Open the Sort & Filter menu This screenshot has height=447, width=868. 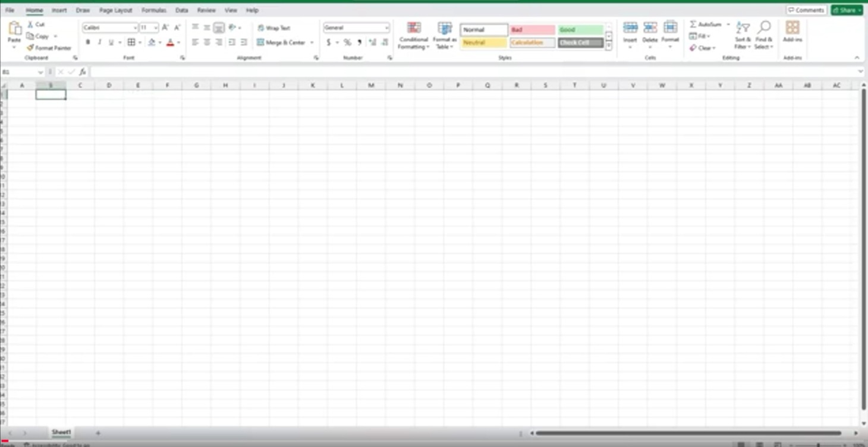click(743, 36)
